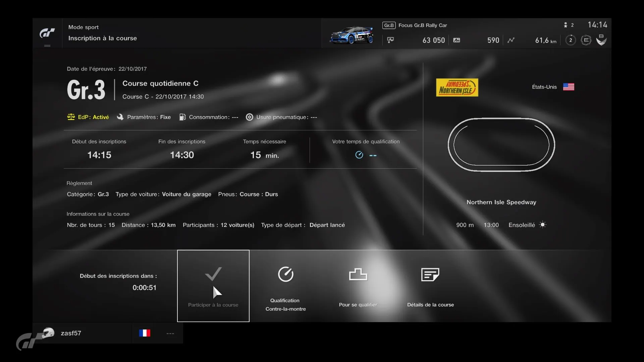
Task: Click the expander bar under GT logo
Action: pos(47,46)
